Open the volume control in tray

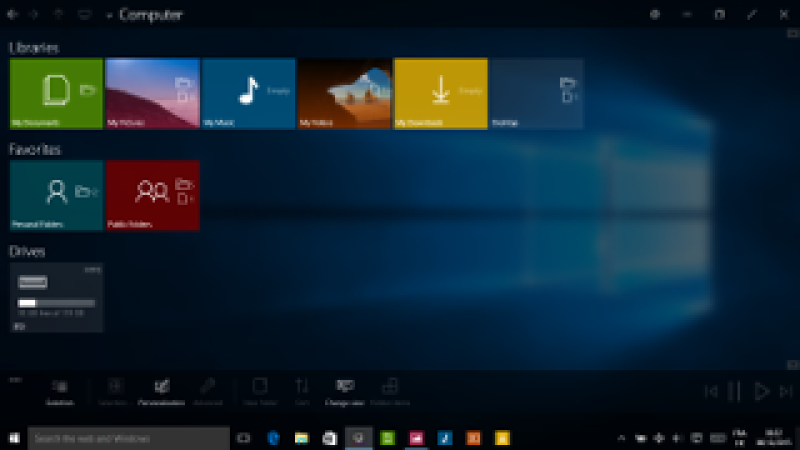coord(677,438)
